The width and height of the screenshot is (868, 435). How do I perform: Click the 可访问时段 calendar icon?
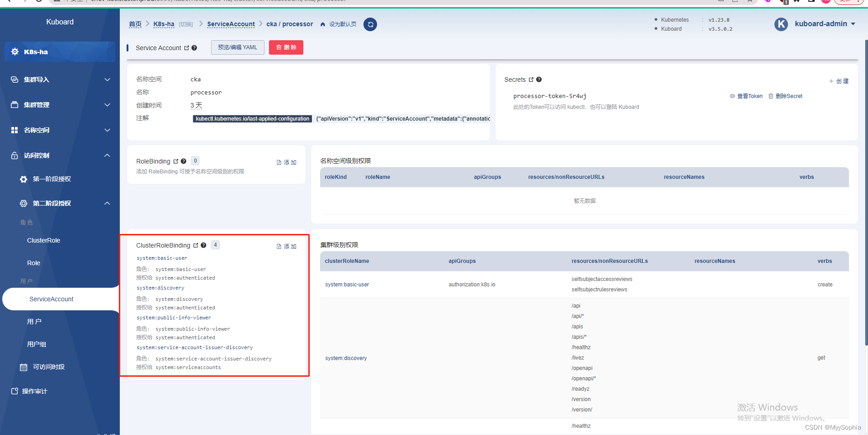[x=24, y=367]
